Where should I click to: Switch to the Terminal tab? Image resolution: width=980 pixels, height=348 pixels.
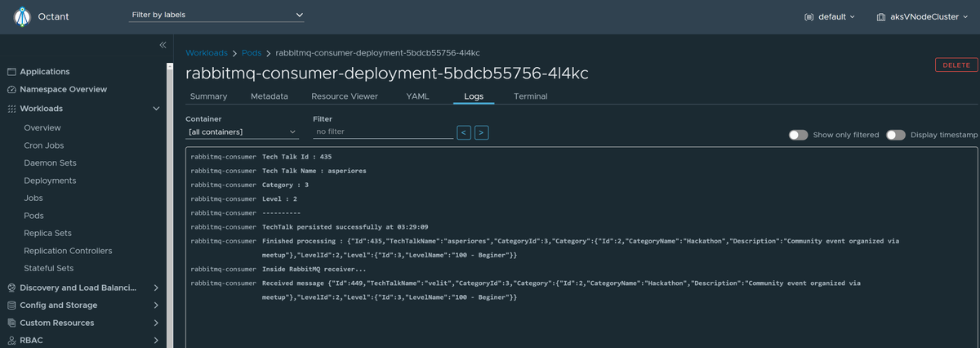[531, 96]
